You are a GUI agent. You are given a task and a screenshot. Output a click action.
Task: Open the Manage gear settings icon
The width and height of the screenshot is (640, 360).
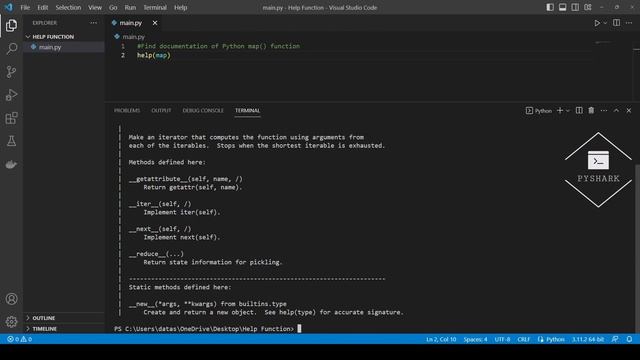[x=11, y=322]
